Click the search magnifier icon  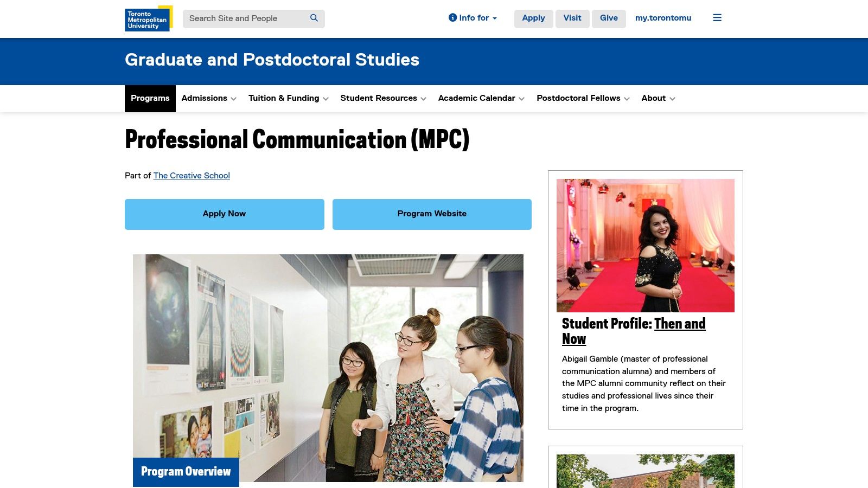pyautogui.click(x=314, y=18)
